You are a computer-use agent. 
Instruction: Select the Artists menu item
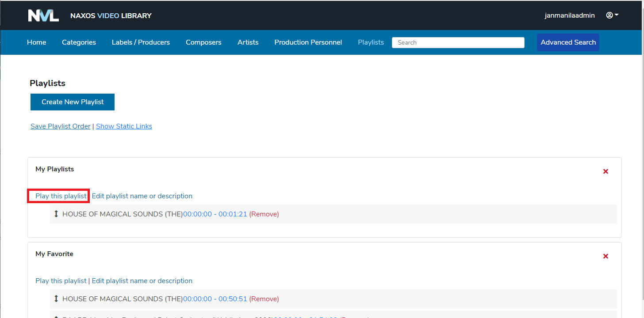[248, 42]
